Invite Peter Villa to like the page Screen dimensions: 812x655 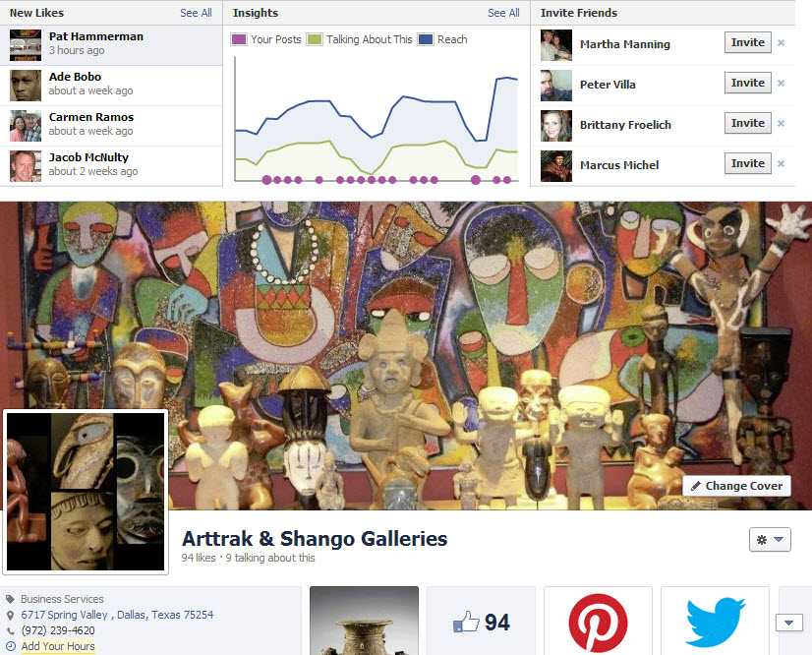point(748,83)
